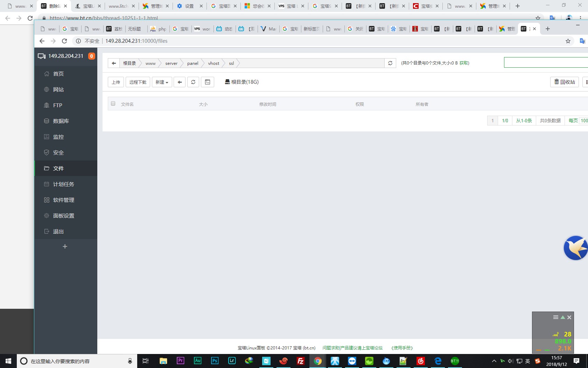
Task: Focus the file search input field
Action: click(546, 62)
